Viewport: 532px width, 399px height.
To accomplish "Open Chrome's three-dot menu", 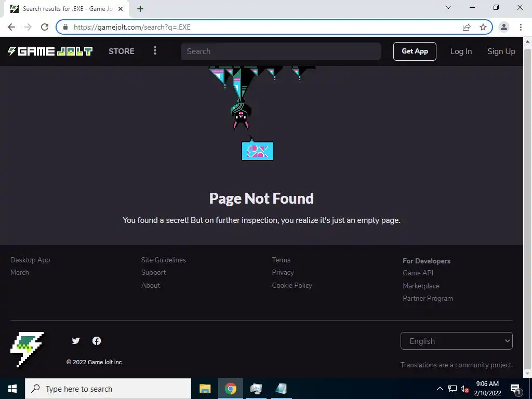I will (521, 27).
